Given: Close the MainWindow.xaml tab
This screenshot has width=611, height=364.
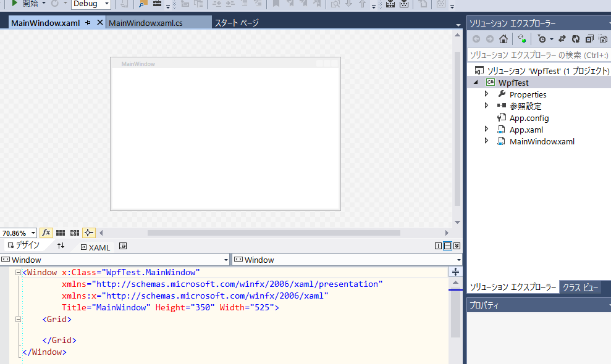Looking at the screenshot, I should [99, 23].
